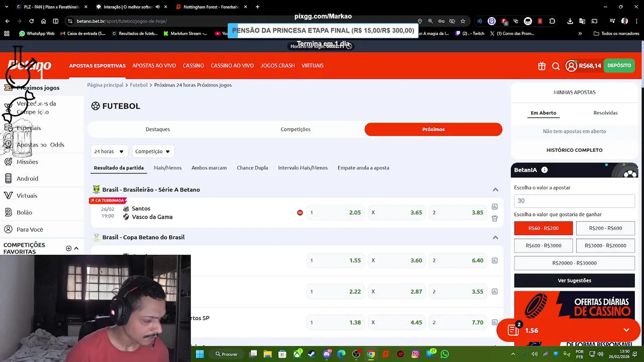
Task: Open stats icon beside the 6.40 odds row
Action: pyautogui.click(x=495, y=260)
